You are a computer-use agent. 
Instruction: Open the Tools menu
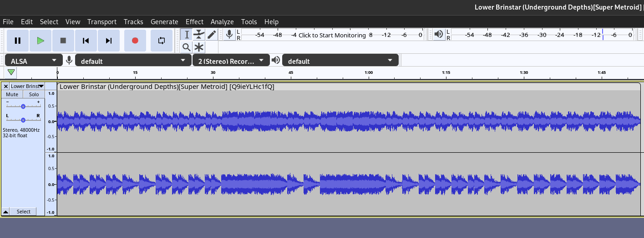(249, 21)
